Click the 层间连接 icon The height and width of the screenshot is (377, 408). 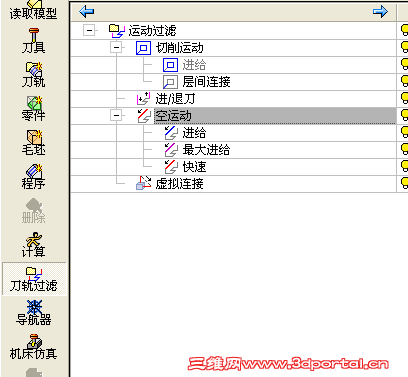(170, 82)
